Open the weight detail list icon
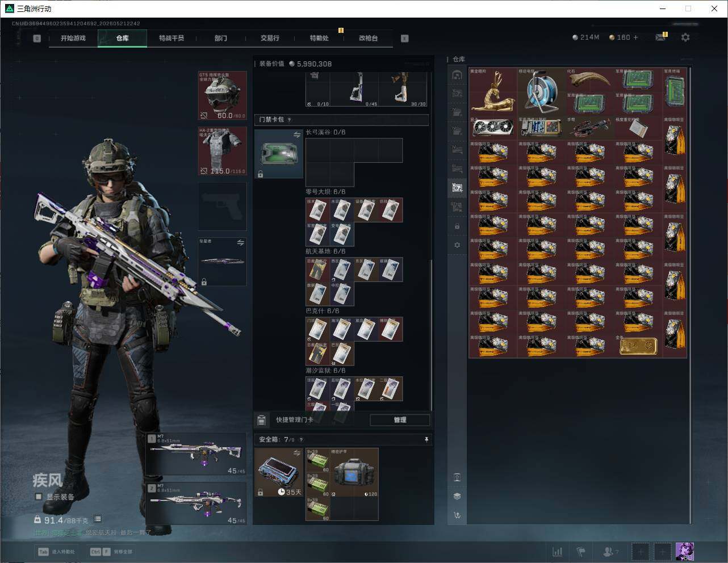 98,519
